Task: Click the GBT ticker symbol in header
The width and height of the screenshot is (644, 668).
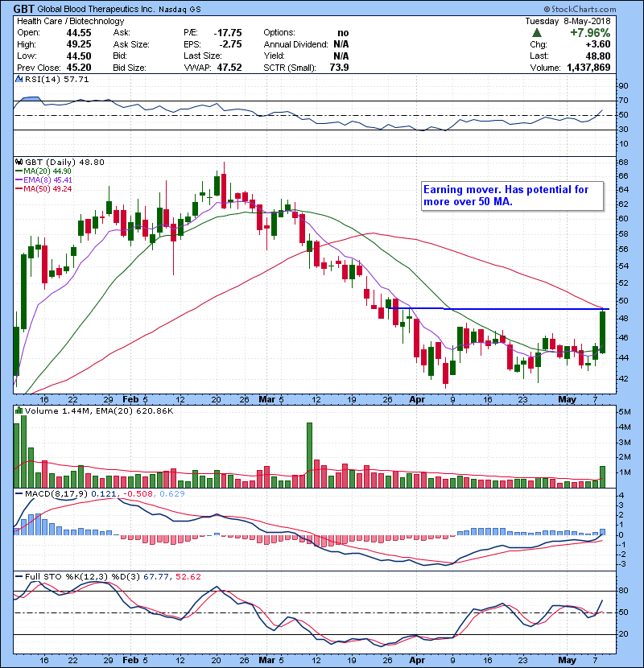Action: point(23,9)
